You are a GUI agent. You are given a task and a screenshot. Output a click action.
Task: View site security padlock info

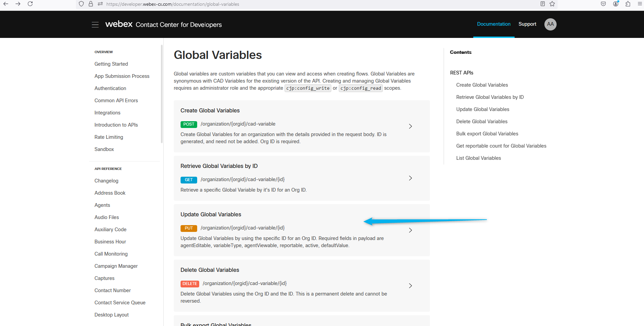[90, 4]
